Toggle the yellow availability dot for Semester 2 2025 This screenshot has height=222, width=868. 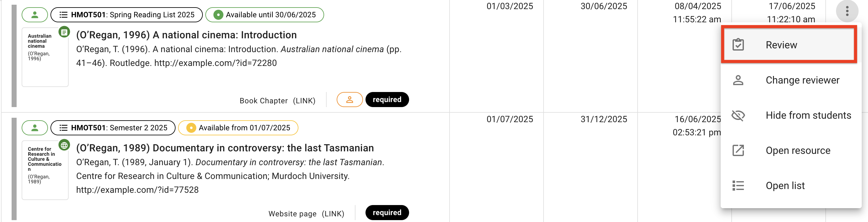(x=192, y=128)
